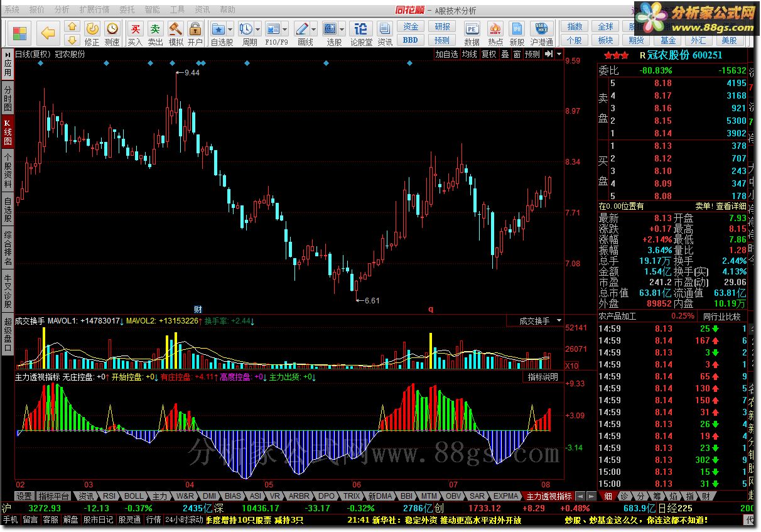Open the 沪港通 SSE HKE icon
761x532 pixels.
pyautogui.click(x=541, y=28)
